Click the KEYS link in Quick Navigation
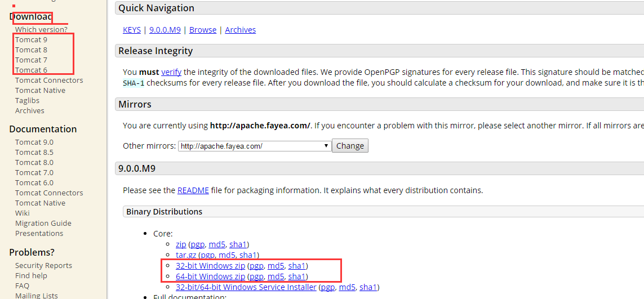 (x=132, y=30)
